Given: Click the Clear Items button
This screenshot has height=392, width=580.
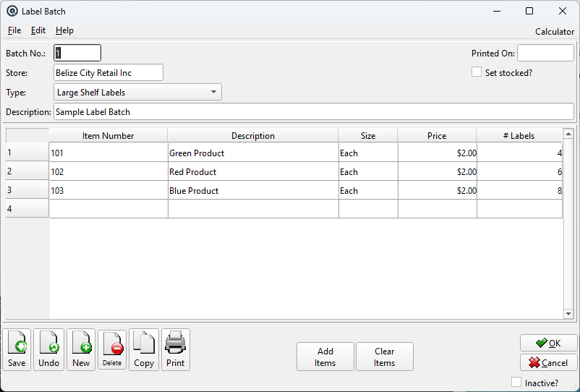Looking at the screenshot, I should [384, 357].
